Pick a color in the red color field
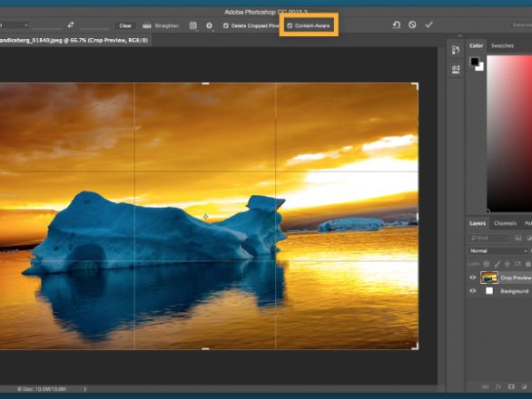This screenshot has height=399, width=532. pos(509,133)
